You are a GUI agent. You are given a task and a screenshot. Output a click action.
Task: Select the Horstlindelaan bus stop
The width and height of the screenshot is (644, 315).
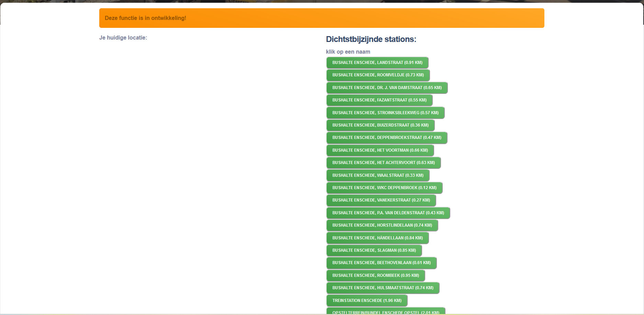coord(382,225)
